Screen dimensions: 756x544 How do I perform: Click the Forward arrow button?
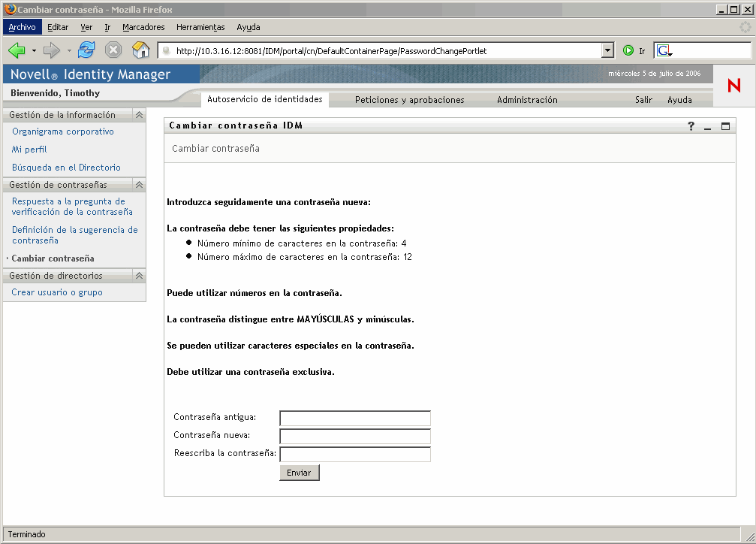click(51, 50)
